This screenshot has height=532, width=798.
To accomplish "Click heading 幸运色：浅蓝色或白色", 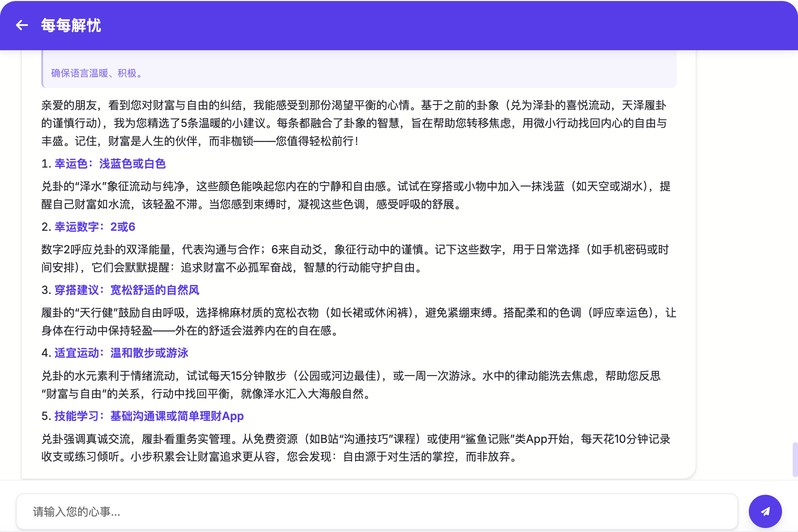I will pos(110,164).
